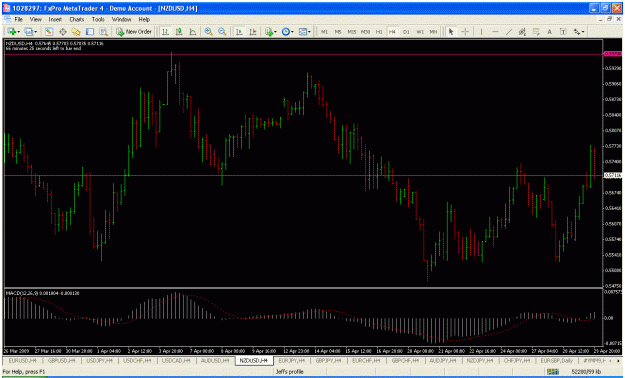Select the Text 'A' drawing tool
This screenshot has width=625, height=378.
(549, 32)
